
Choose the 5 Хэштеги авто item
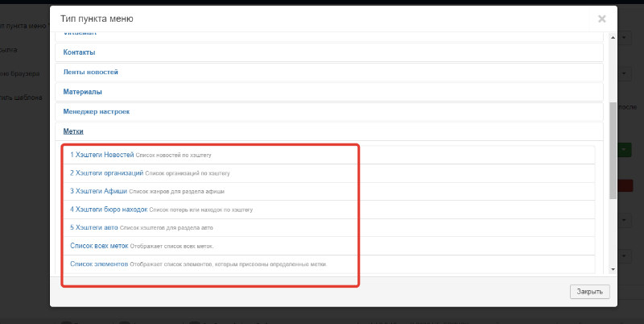93,227
